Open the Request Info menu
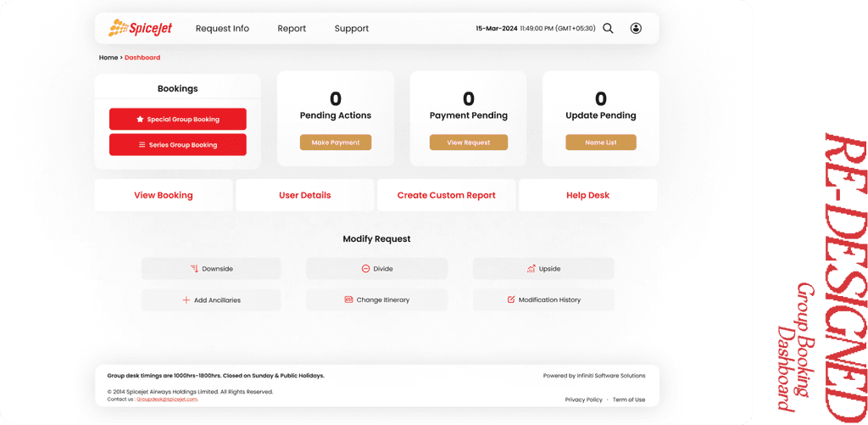Screen dimensions: 868x425 click(223, 28)
